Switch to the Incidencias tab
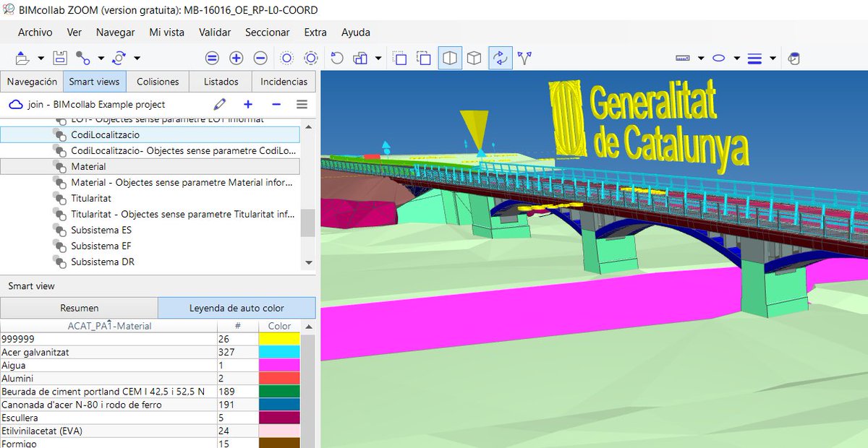 pyautogui.click(x=284, y=82)
